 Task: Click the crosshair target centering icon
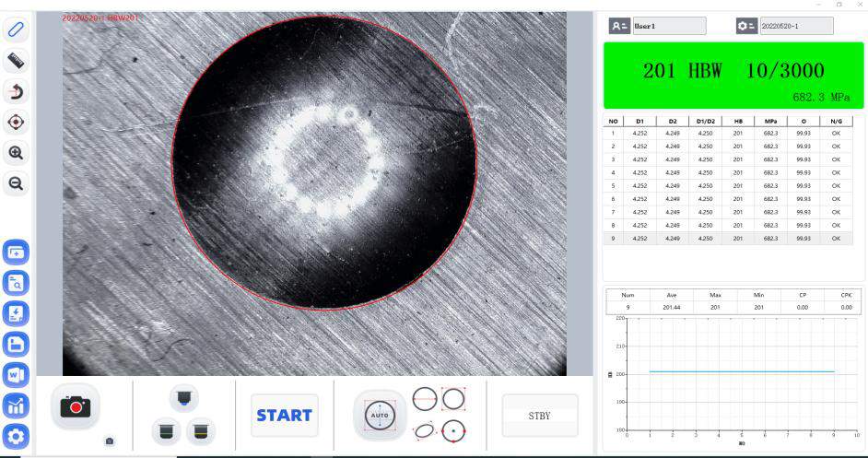(16, 122)
